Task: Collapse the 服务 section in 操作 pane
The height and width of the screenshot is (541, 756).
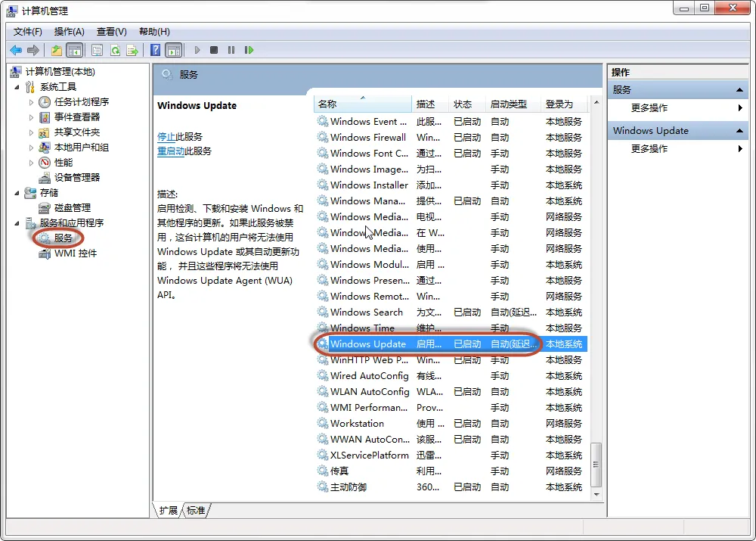Action: [739, 90]
